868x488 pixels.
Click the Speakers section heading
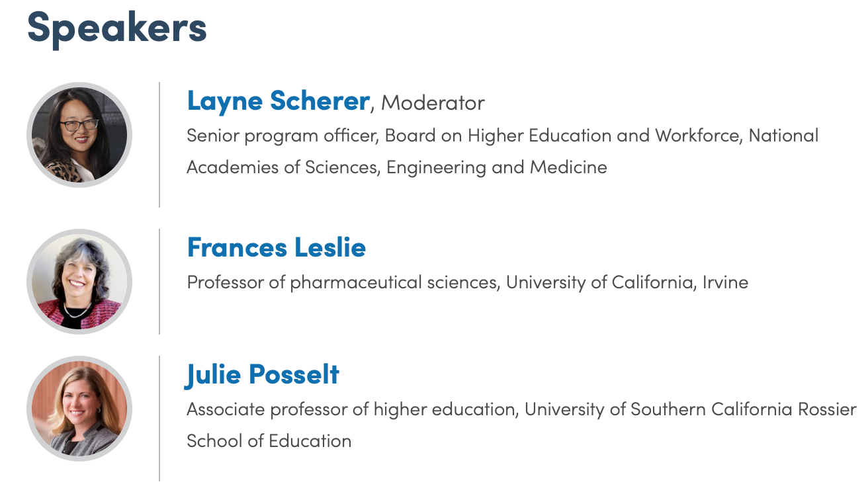click(117, 28)
